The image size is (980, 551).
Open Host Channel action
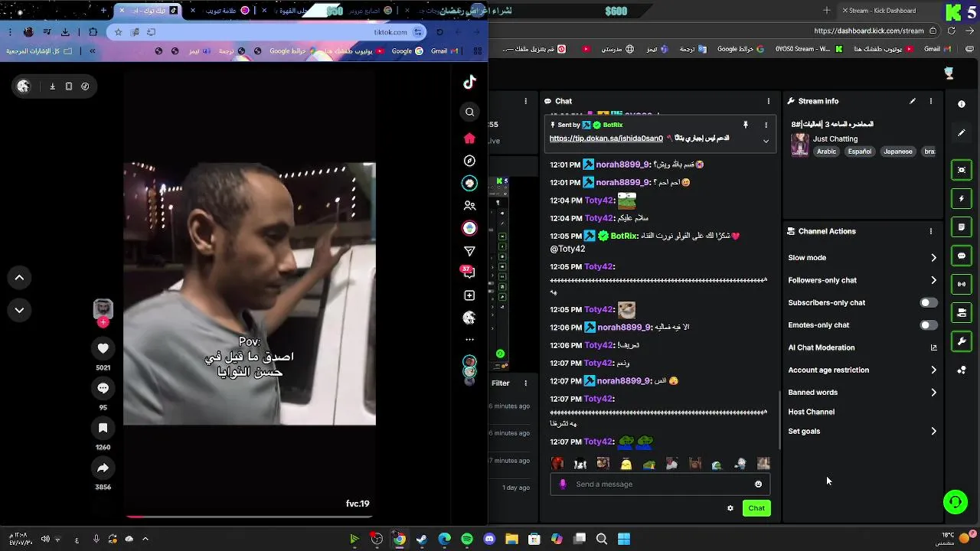tap(811, 412)
